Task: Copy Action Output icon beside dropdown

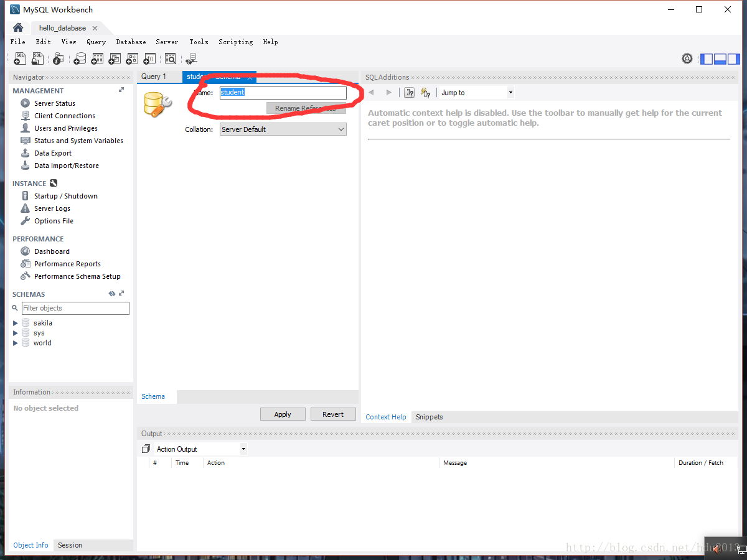Action: [146, 449]
